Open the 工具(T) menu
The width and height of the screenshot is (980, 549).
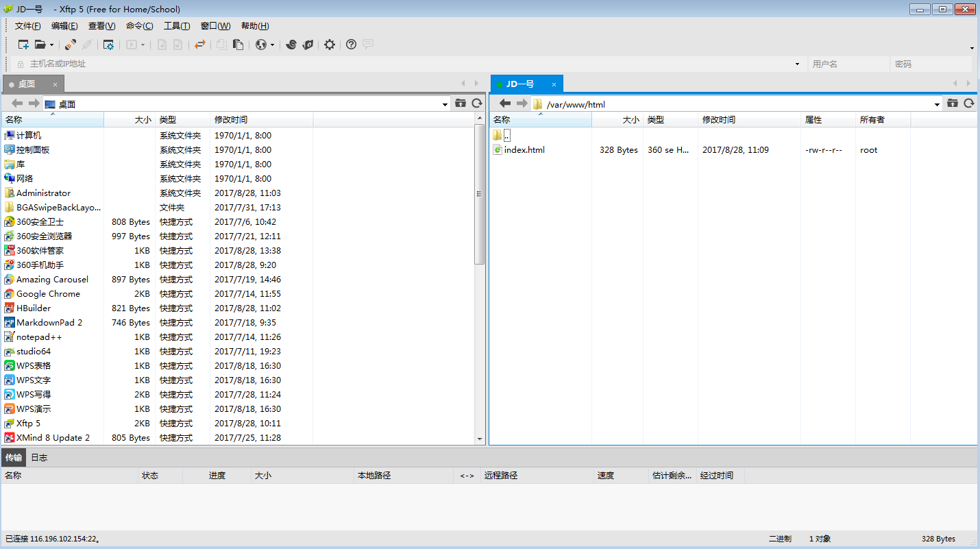point(177,26)
